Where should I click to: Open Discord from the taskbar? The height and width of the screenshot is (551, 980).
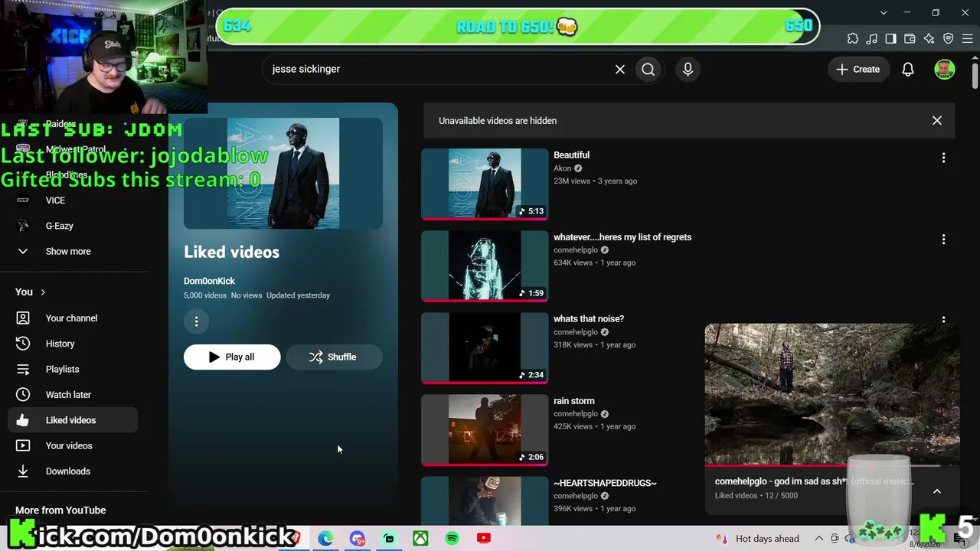coord(357,539)
